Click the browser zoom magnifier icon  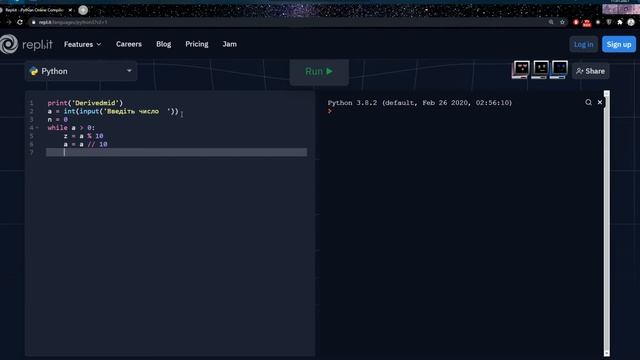pos(551,22)
